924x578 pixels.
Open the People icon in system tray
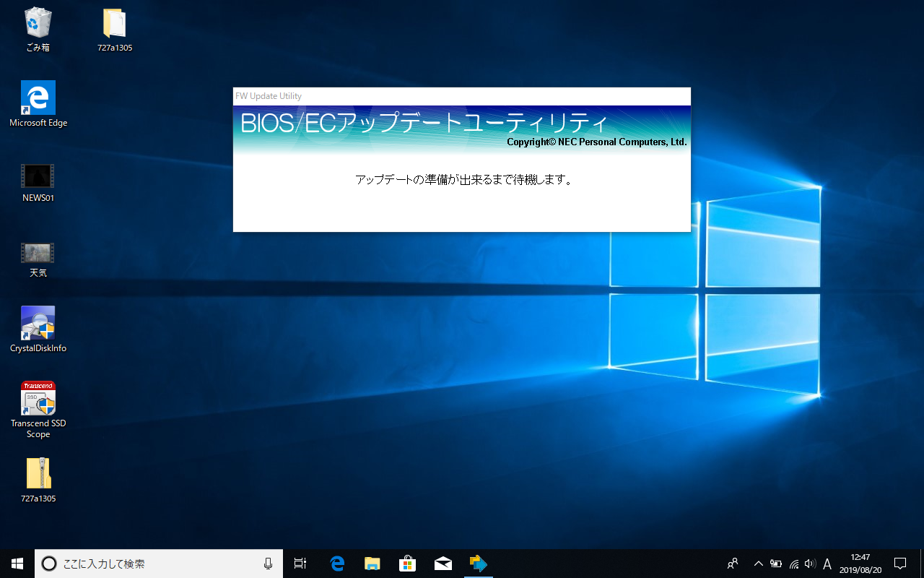(733, 564)
